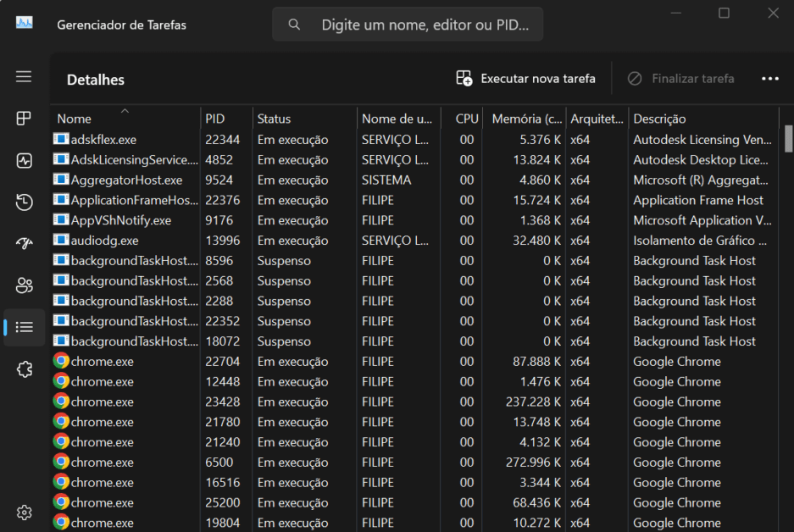
Task: Click the adskflex.exe process icon
Action: point(61,139)
